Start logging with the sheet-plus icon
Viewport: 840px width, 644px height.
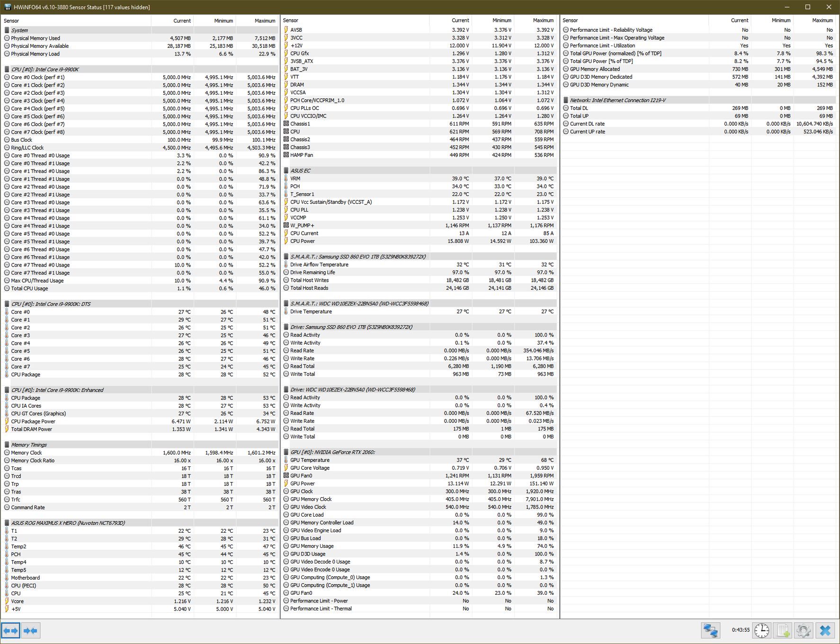coord(783,630)
